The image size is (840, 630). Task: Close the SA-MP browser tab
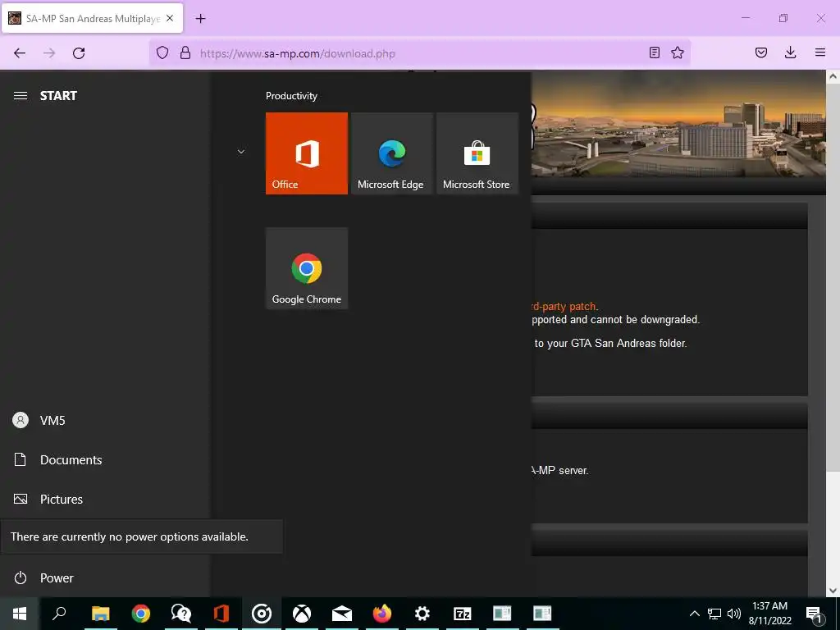(x=170, y=18)
